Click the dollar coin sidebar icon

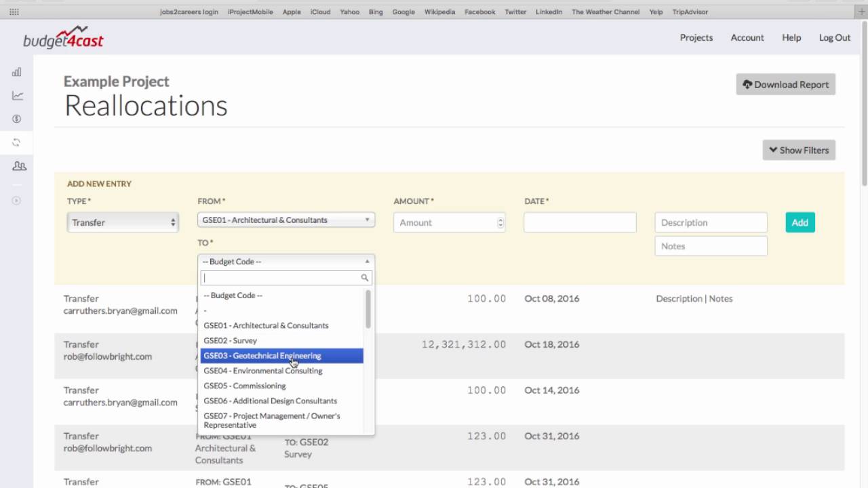pos(17,119)
